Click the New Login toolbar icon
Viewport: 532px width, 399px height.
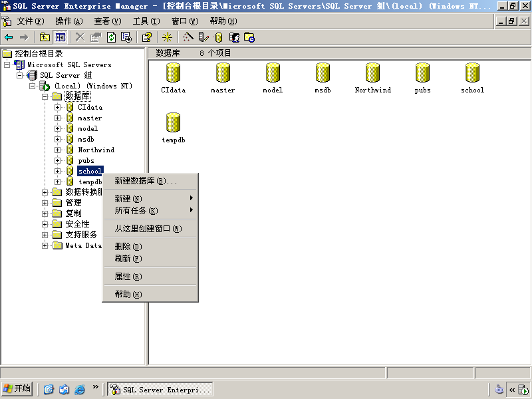234,37
